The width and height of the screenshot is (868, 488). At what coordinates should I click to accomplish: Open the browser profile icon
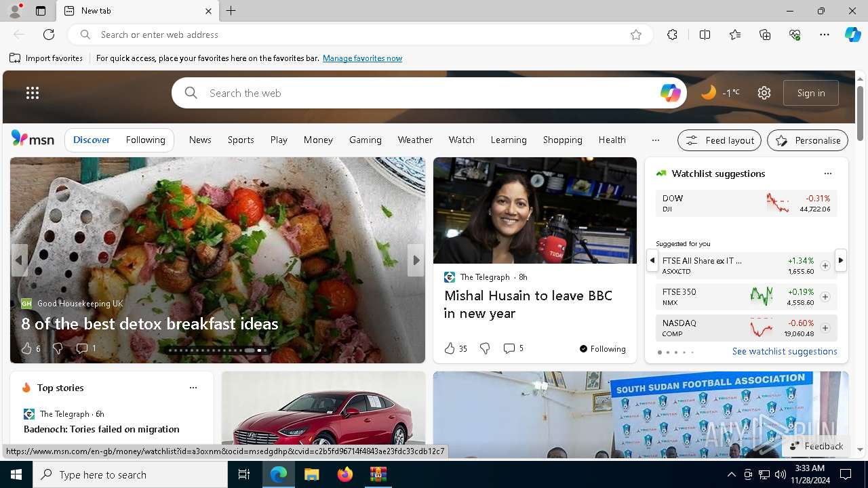[x=15, y=11]
